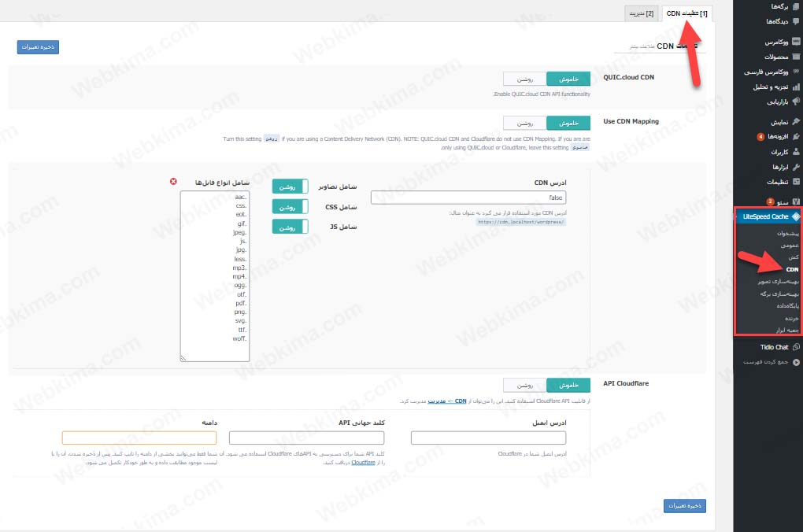
Task: Open the Yoast SEO (سئو) icon
Action: pyautogui.click(x=796, y=201)
